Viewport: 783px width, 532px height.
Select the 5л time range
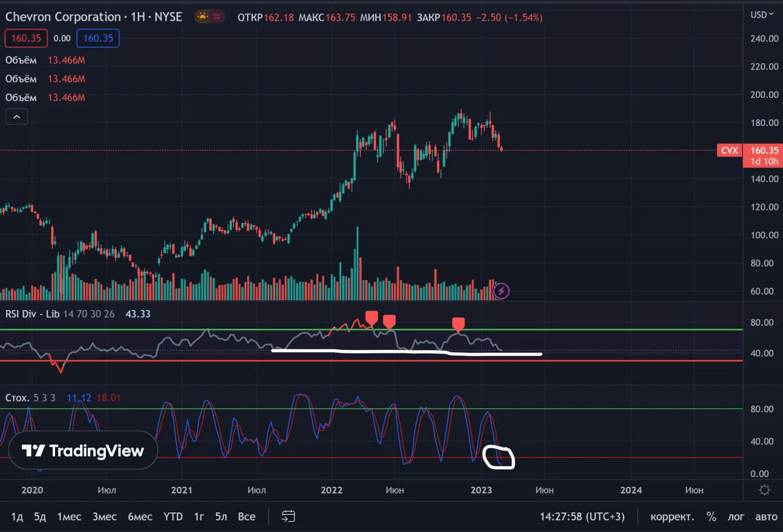tap(221, 517)
